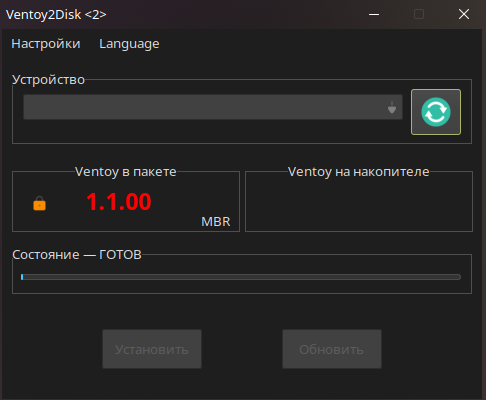Open the Настройки menu

[x=46, y=44]
